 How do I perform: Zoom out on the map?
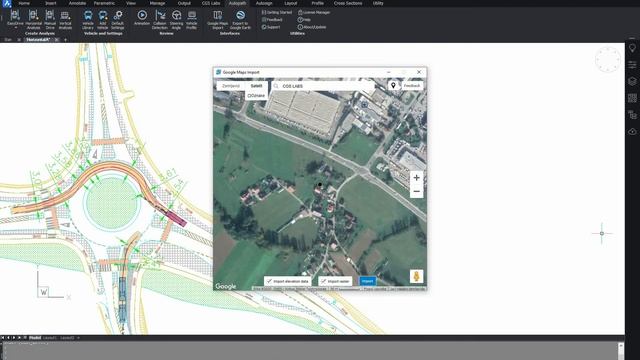[x=416, y=191]
